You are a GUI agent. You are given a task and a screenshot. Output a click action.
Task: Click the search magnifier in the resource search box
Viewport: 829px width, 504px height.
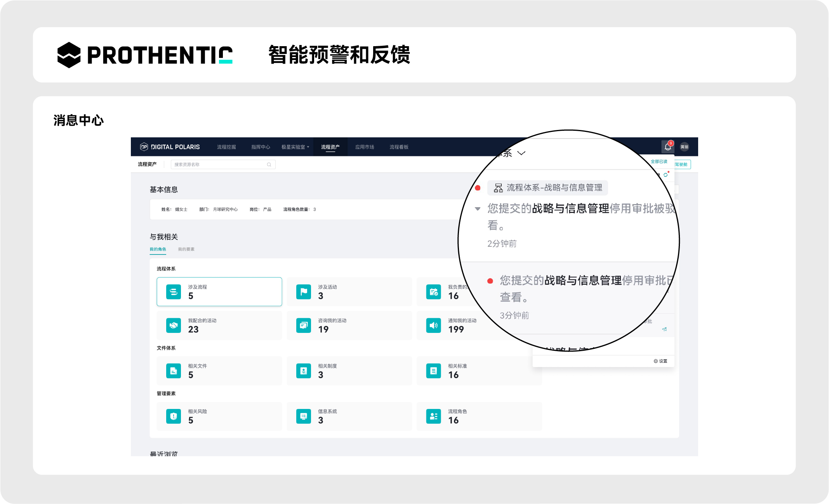pos(269,165)
